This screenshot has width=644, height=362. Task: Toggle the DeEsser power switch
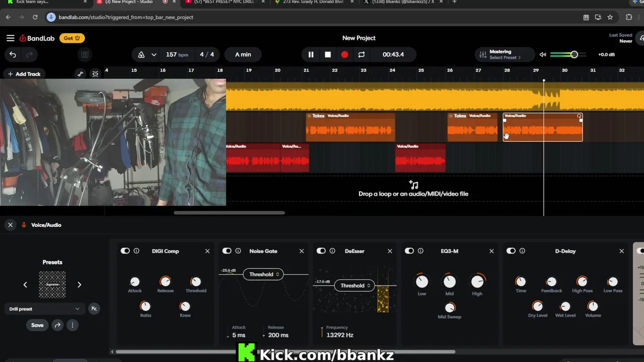(x=321, y=251)
